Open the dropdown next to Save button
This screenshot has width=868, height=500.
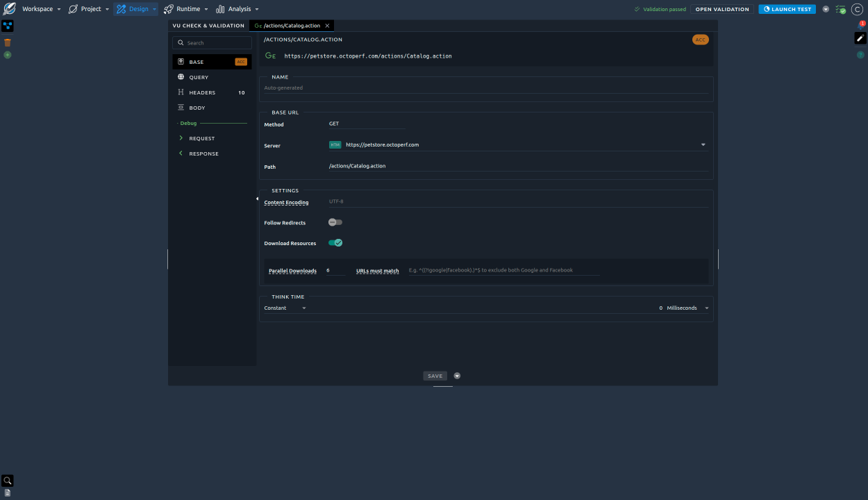[x=457, y=376]
